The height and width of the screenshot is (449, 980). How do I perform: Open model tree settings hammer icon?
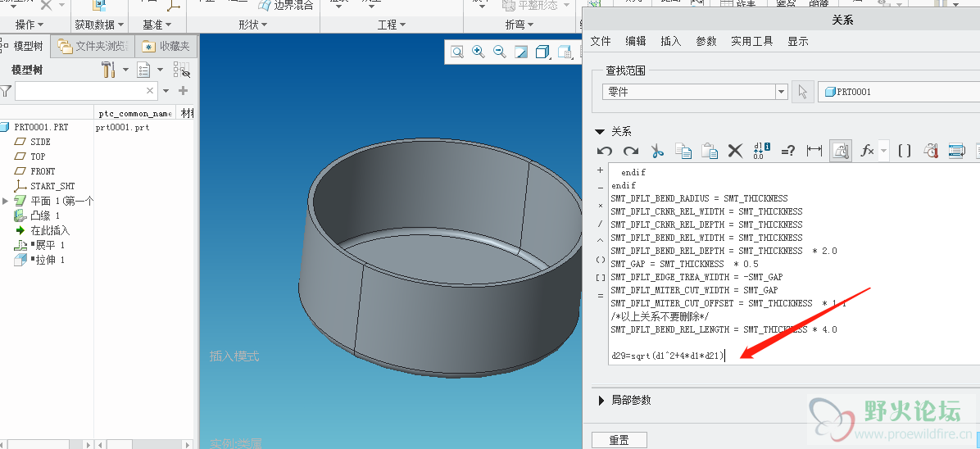point(108,70)
